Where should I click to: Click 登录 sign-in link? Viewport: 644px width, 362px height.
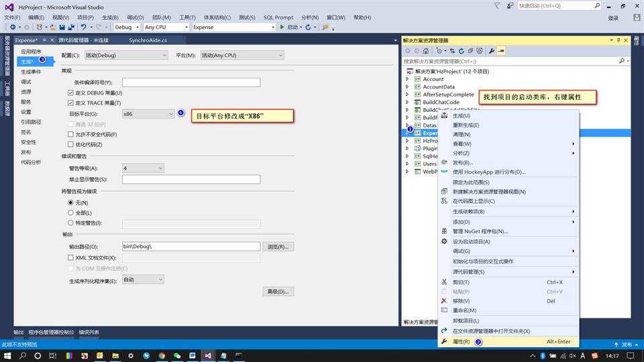[613, 18]
